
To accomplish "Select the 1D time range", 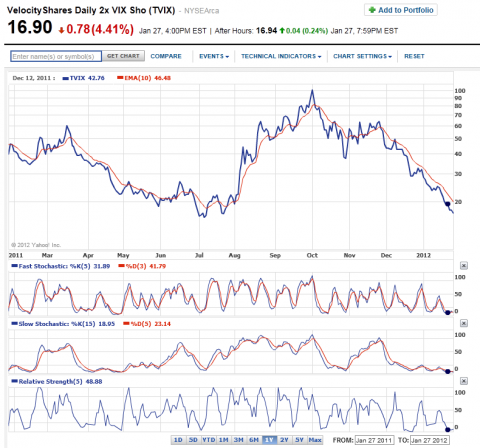I will (178, 440).
